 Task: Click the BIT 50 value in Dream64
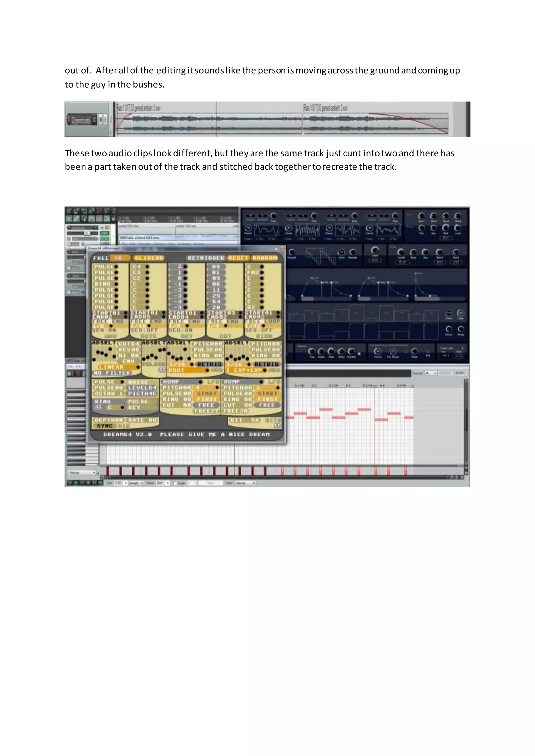coord(245,420)
